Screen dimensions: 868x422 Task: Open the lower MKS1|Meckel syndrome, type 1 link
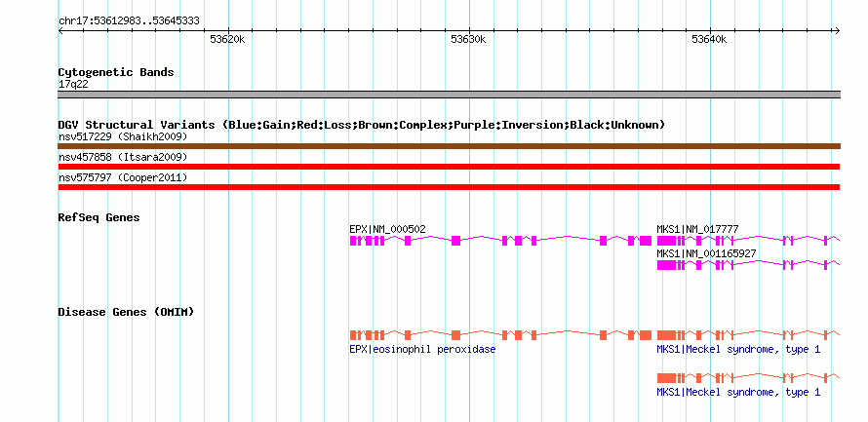click(738, 392)
